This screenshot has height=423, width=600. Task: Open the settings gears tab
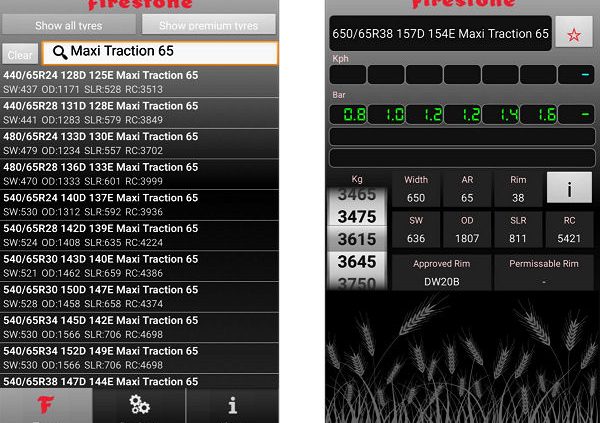click(x=139, y=406)
